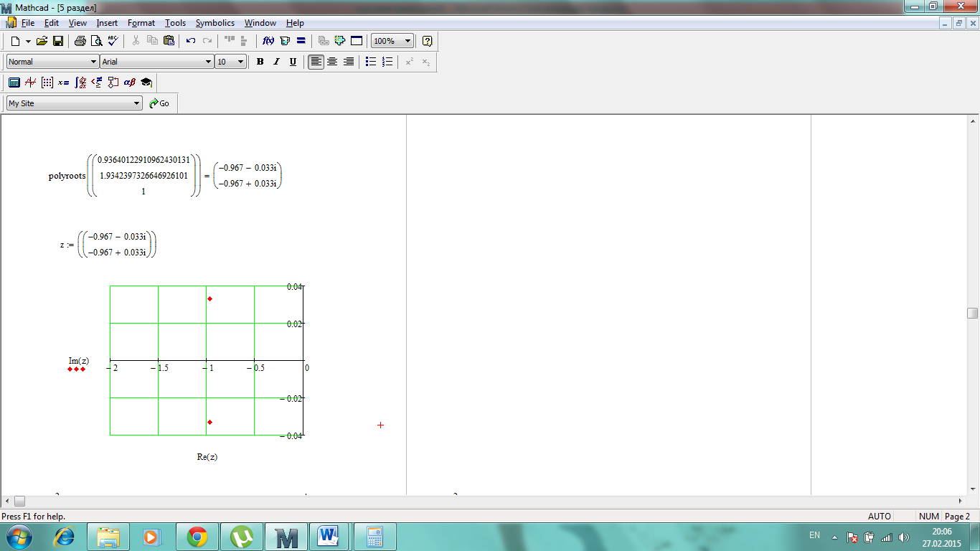980x551 pixels.
Task: Open the Calculus toolbar
Action: pos(80,83)
